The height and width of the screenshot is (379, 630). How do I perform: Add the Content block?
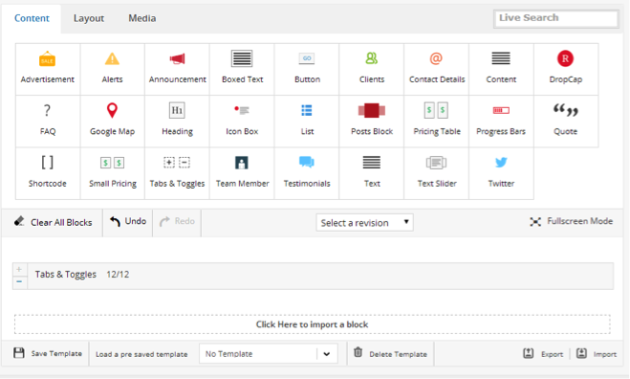(x=501, y=69)
